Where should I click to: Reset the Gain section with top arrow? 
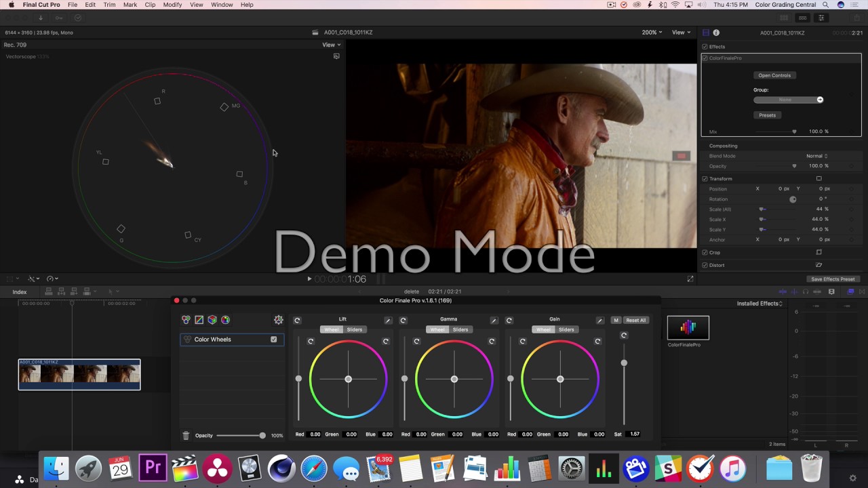pos(509,320)
